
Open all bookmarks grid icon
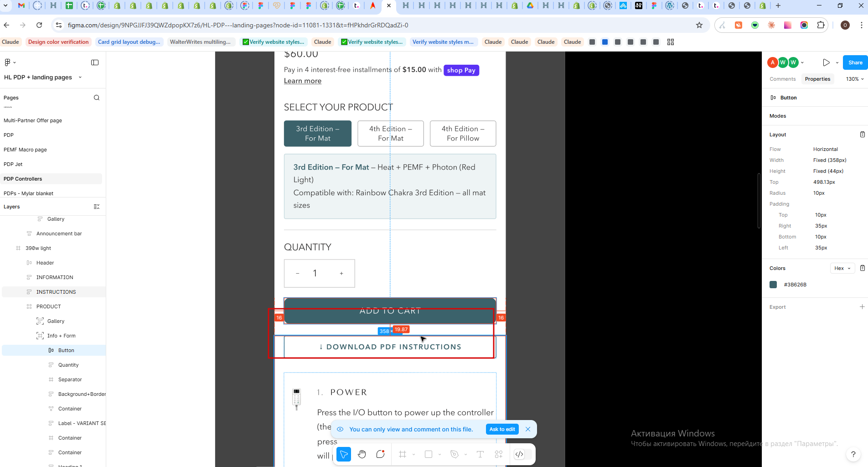click(670, 42)
